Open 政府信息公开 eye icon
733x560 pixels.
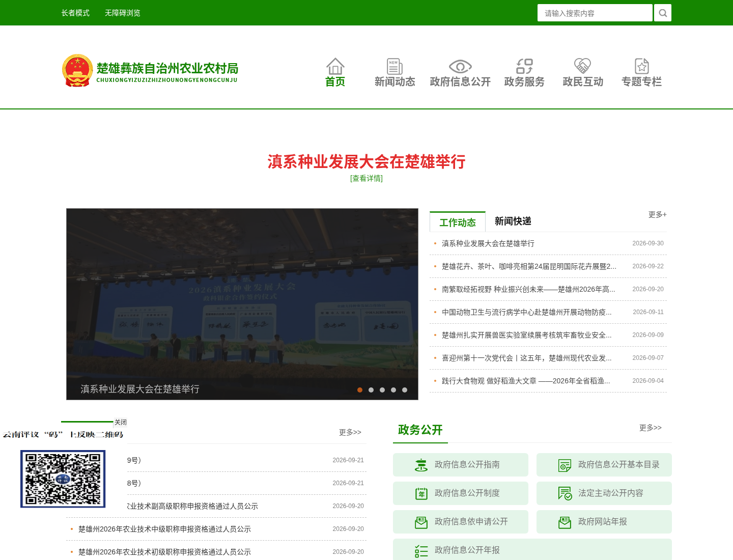click(460, 66)
